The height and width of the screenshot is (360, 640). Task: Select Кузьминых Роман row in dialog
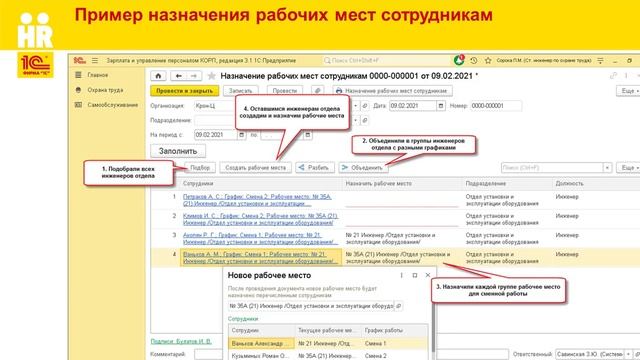[x=328, y=356]
